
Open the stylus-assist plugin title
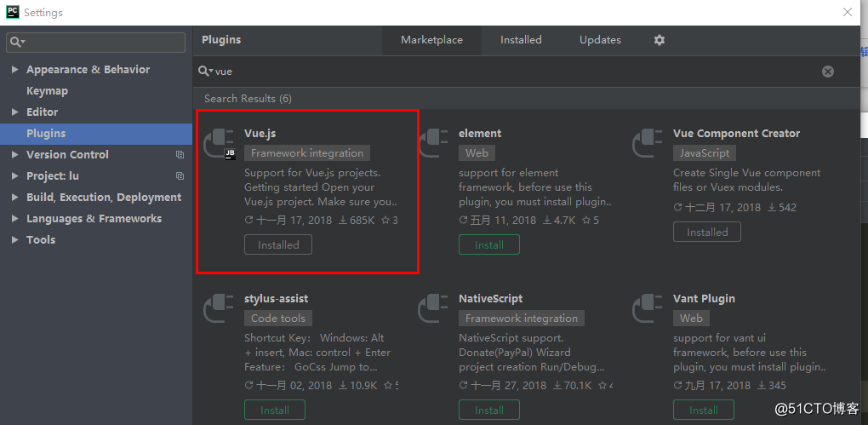click(277, 299)
